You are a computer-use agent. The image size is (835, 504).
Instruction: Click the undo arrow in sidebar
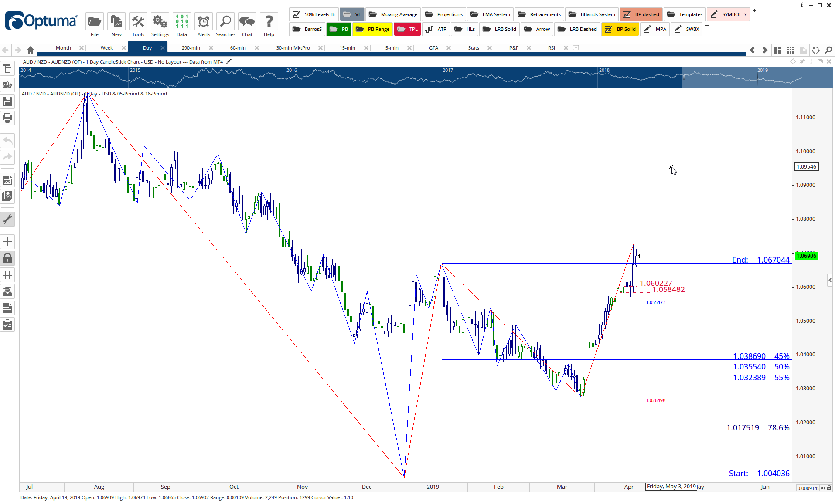(7, 141)
